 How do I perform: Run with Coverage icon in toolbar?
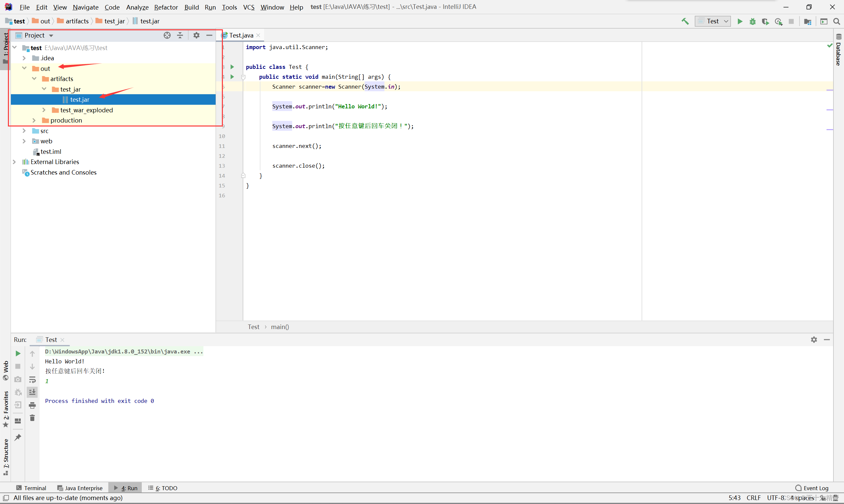point(765,21)
